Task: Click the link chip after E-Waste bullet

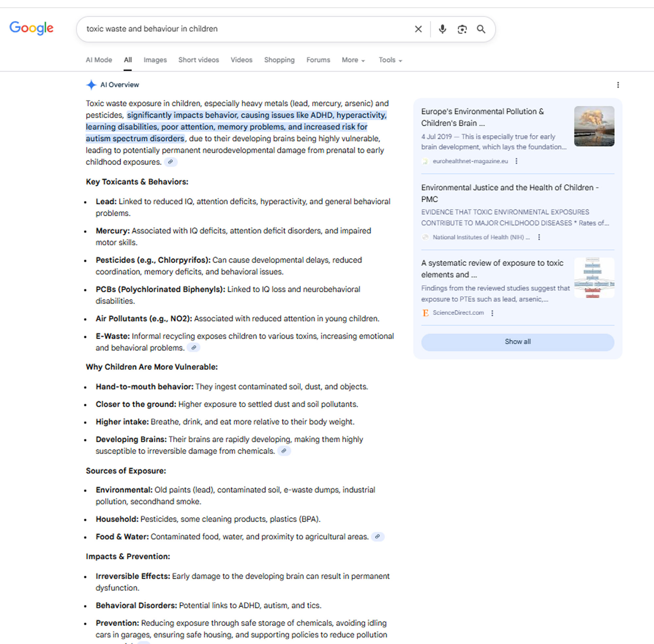Action: click(x=194, y=348)
